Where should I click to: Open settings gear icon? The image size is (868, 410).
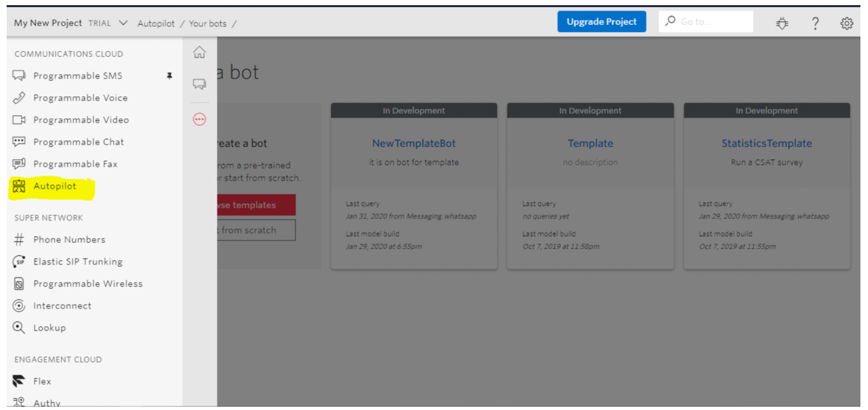pyautogui.click(x=847, y=23)
